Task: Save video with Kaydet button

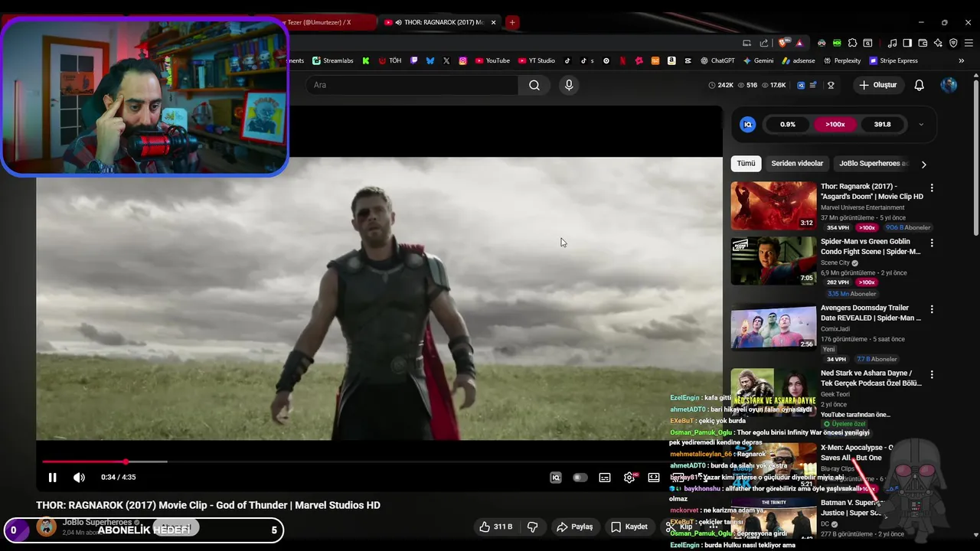Action: pos(629,527)
